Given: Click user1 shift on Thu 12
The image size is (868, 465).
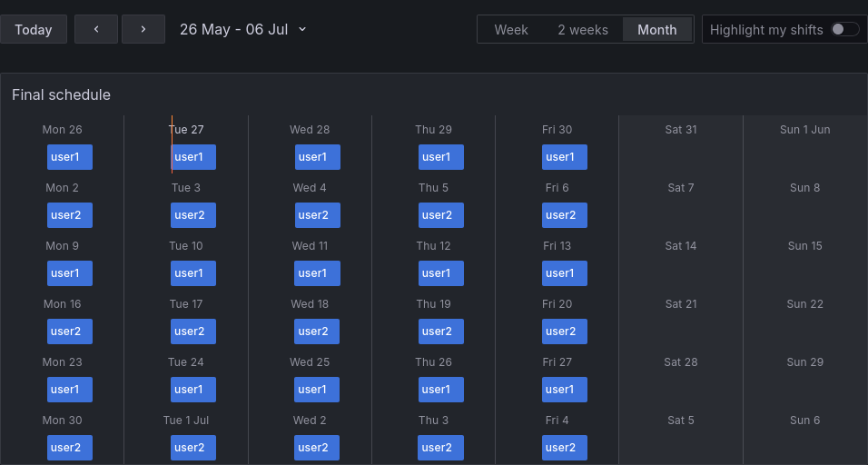Looking at the screenshot, I should pyautogui.click(x=441, y=273).
